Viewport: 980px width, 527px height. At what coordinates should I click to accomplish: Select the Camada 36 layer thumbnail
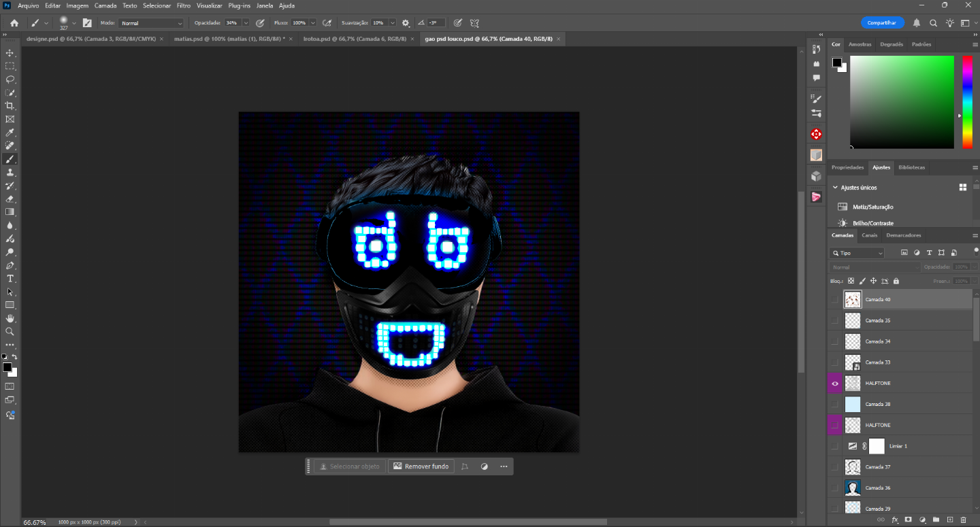[x=853, y=488]
